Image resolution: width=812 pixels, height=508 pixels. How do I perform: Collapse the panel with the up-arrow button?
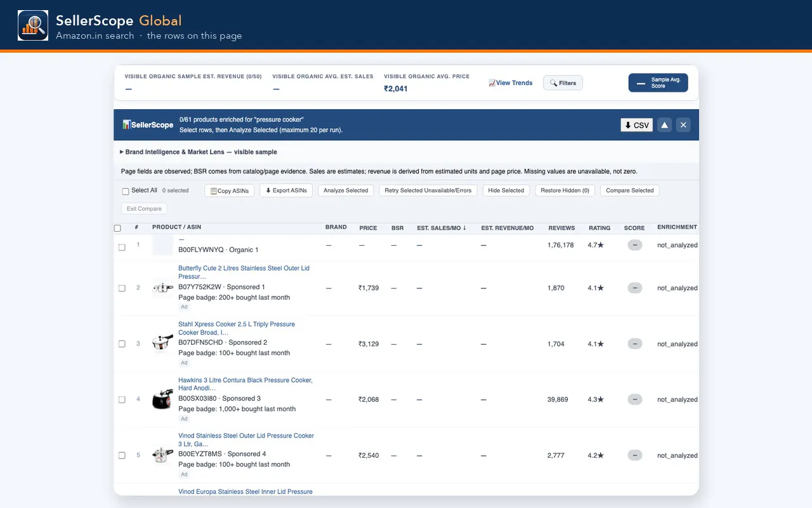[x=664, y=125]
